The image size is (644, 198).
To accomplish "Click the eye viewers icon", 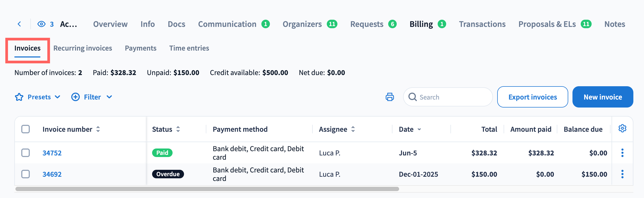I will [41, 24].
